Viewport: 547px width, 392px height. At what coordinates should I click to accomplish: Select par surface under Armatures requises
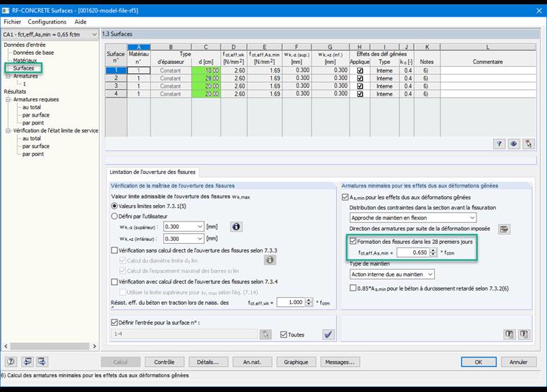click(x=36, y=115)
